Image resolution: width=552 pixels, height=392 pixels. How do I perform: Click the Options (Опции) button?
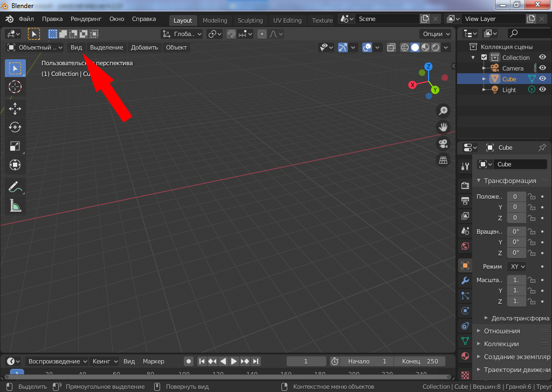tap(435, 33)
